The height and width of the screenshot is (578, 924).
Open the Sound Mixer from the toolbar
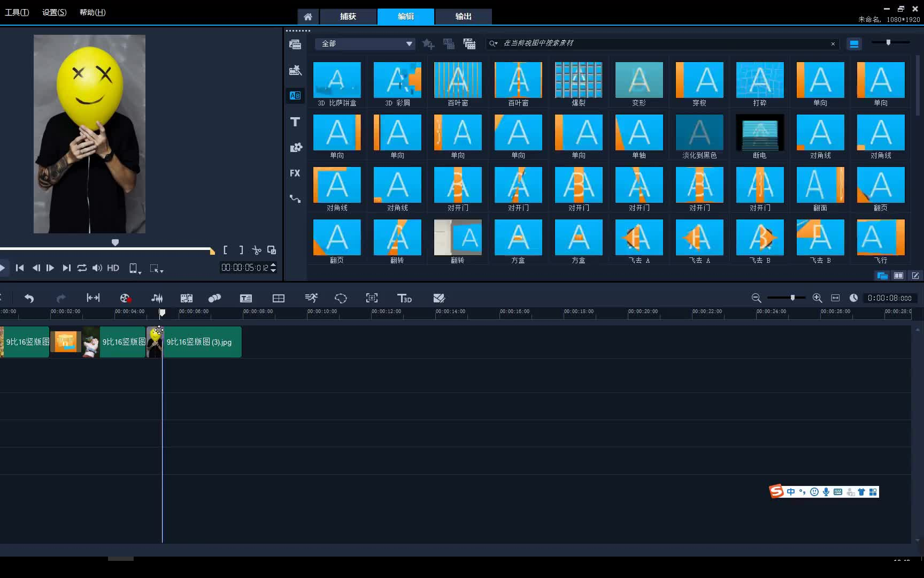coord(157,298)
